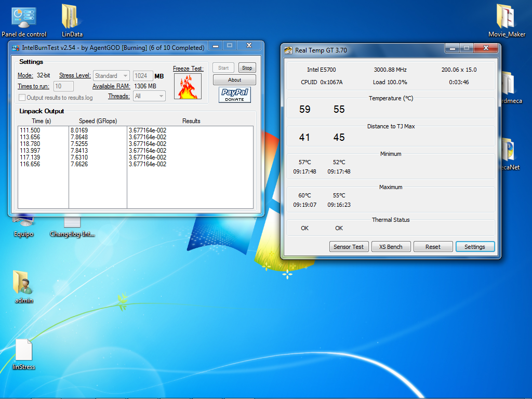The height and width of the screenshot is (399, 532).
Task: Click the 1024 MB memory field
Action: tap(143, 76)
